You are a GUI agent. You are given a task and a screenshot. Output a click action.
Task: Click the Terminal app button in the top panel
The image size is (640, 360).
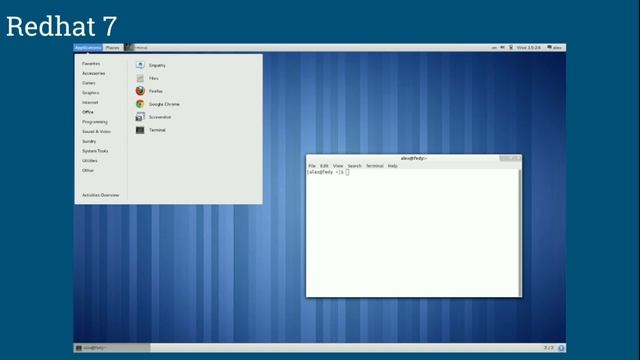point(137,48)
